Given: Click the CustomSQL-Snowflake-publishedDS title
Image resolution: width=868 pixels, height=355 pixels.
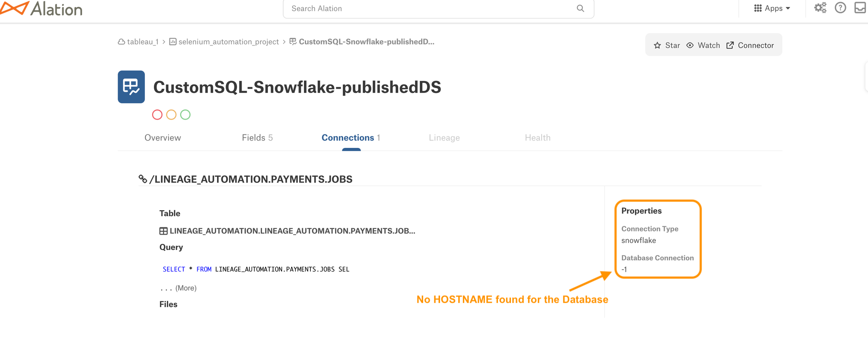Looking at the screenshot, I should pos(297,87).
